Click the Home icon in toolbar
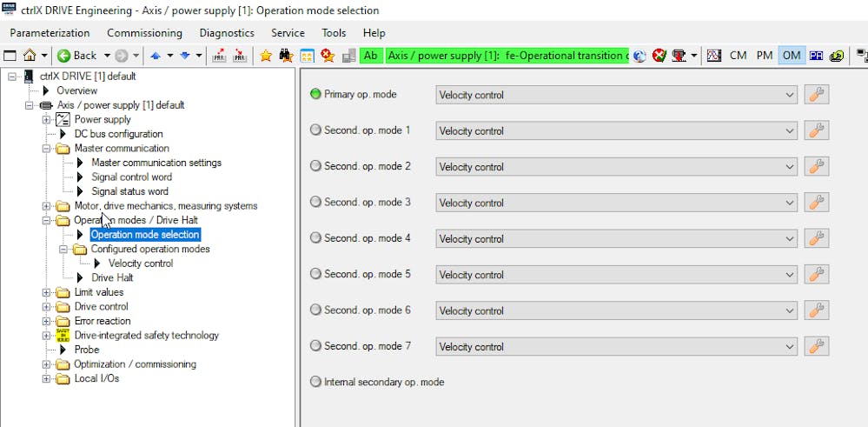The height and width of the screenshot is (427, 868). (29, 56)
